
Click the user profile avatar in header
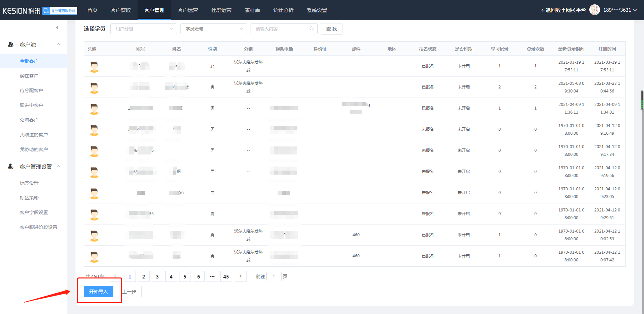pyautogui.click(x=594, y=10)
